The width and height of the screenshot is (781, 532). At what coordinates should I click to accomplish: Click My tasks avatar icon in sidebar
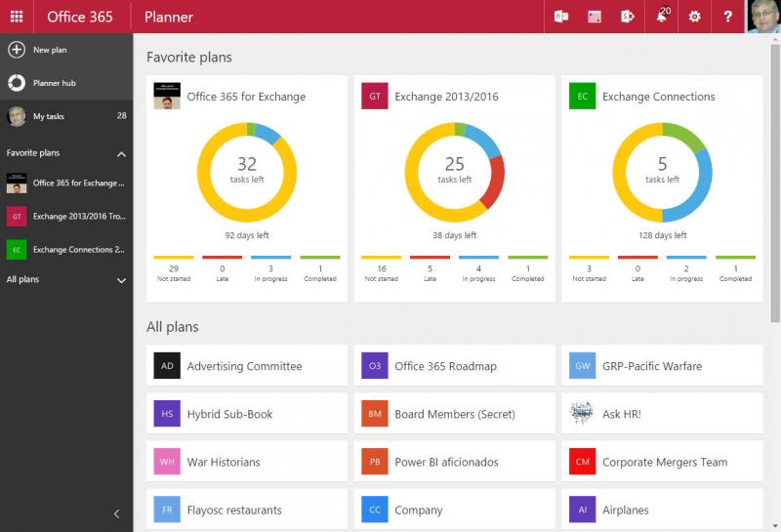pos(17,116)
